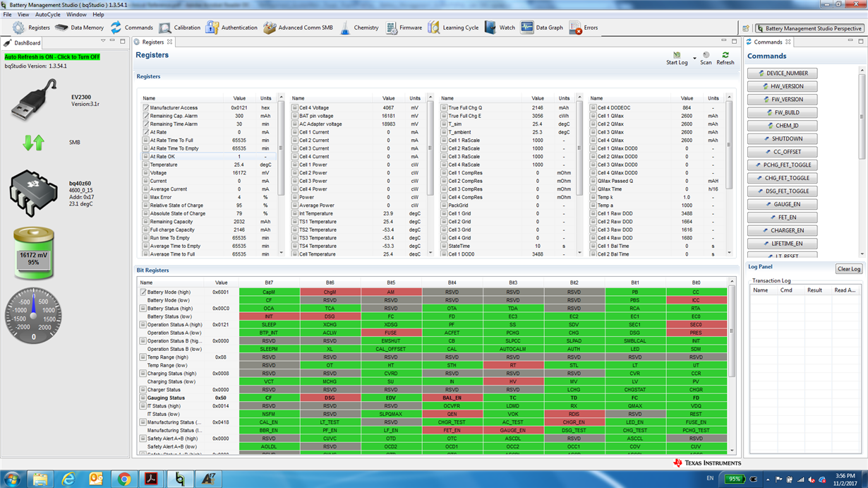Open the Commands toolbar item
868x488 pixels.
[x=131, y=28]
